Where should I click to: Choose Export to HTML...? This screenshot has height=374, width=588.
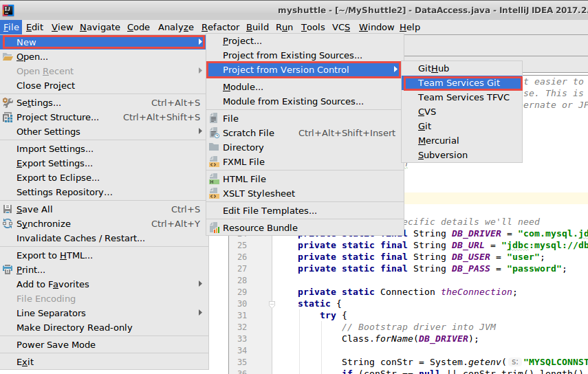pos(105,256)
